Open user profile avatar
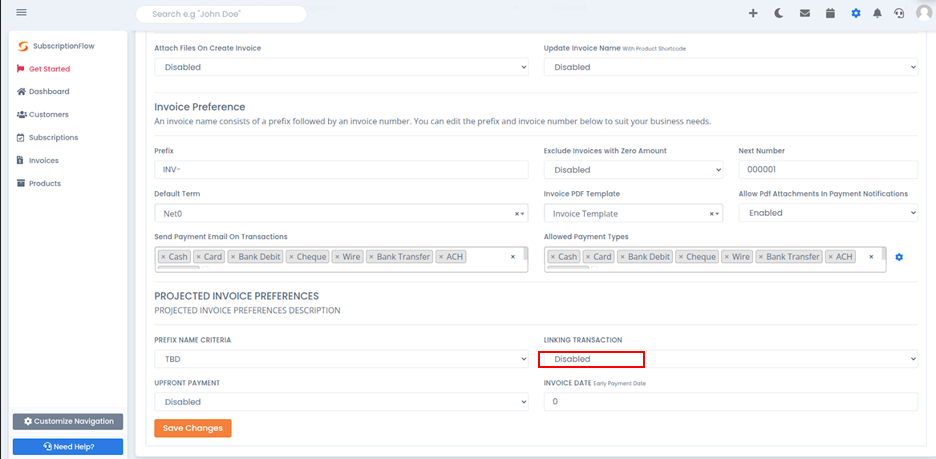 pos(924,13)
